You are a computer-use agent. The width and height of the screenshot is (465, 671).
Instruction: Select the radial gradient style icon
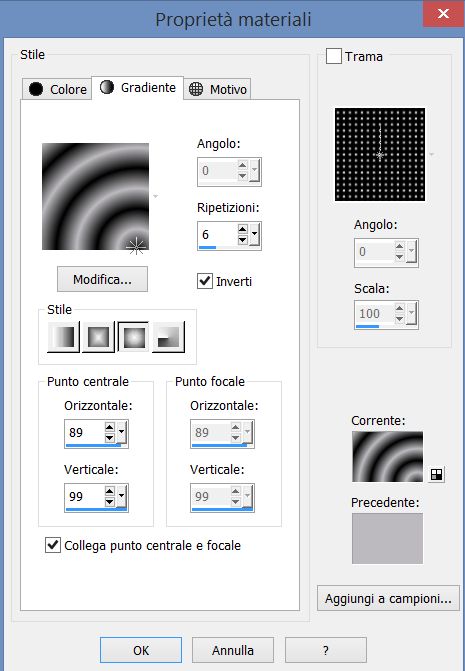pos(169,337)
